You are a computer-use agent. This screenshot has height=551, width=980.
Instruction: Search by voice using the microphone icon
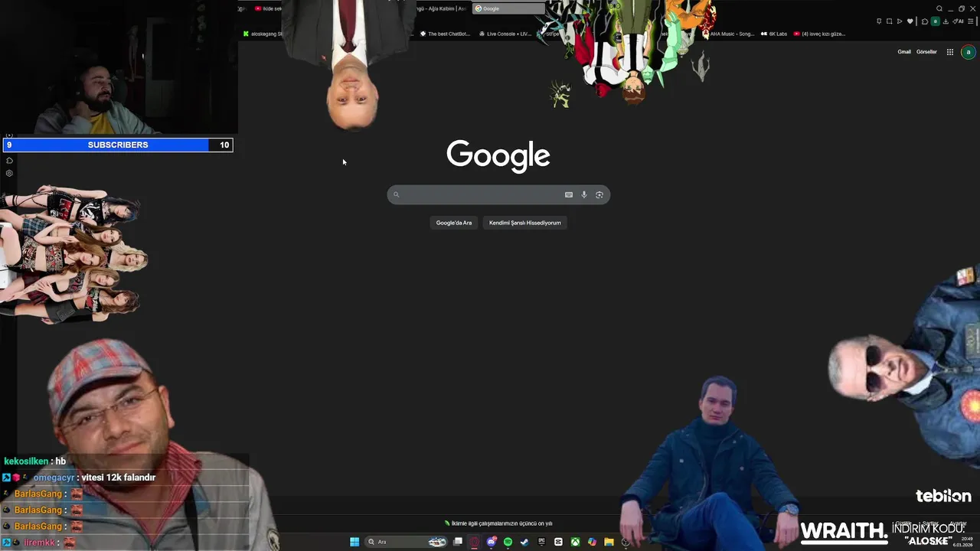(583, 194)
